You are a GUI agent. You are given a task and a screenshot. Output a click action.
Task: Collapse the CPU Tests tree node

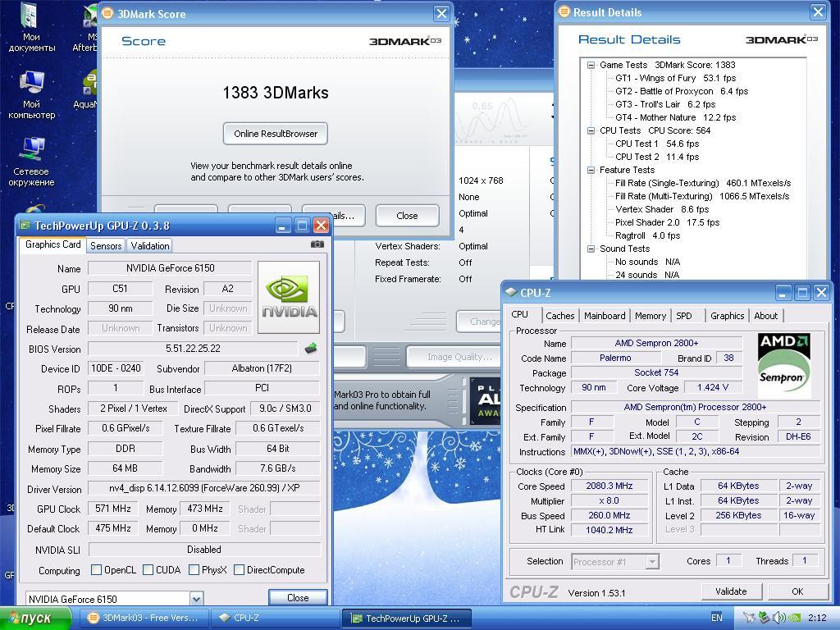[x=591, y=130]
